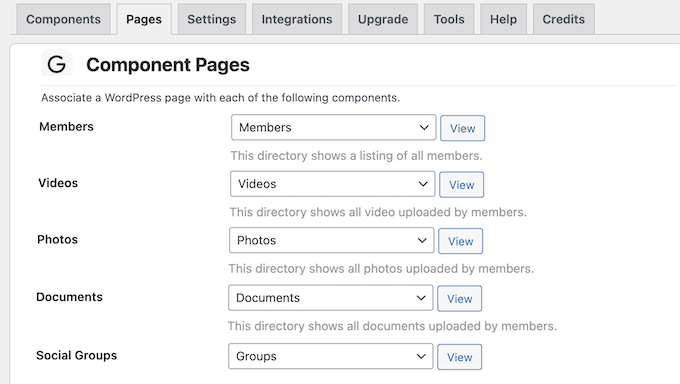Click the 'all photos uploaded by members' description
The width and height of the screenshot is (680, 384).
click(381, 268)
